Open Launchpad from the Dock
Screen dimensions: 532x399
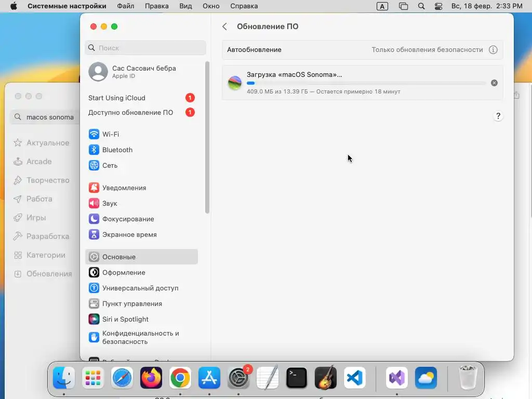click(x=93, y=378)
